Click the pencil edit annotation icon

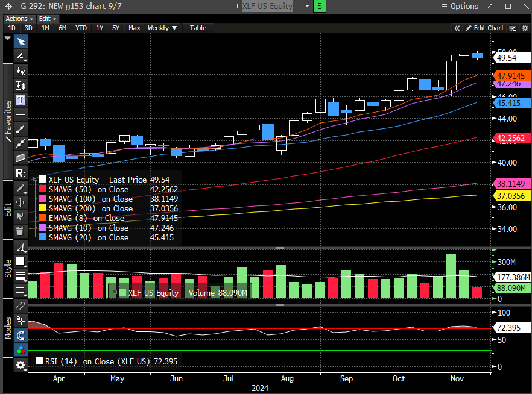pyautogui.click(x=21, y=188)
